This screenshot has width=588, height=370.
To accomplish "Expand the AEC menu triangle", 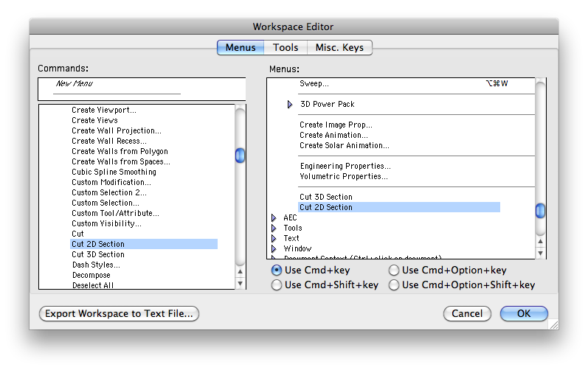I will [x=274, y=218].
